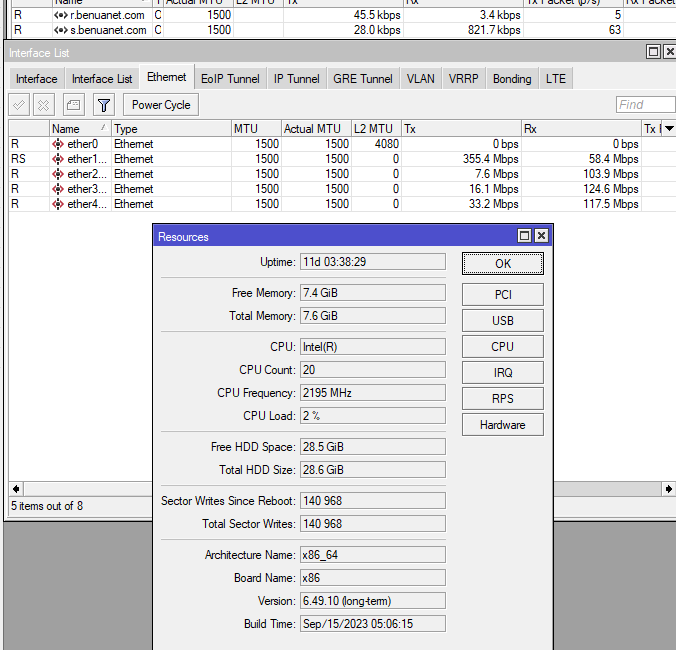Click the ether0 interface icon
The image size is (676, 650).
(x=58, y=144)
